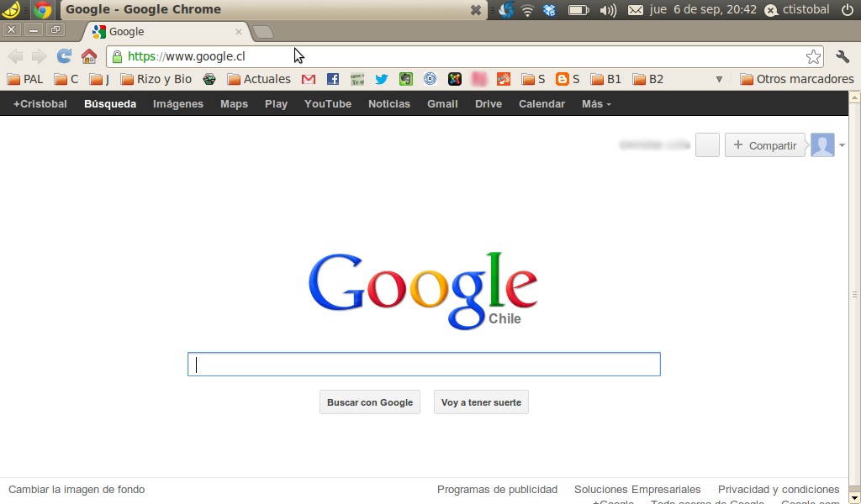Open the power session menu icon
861x504 pixels.
coord(848,9)
